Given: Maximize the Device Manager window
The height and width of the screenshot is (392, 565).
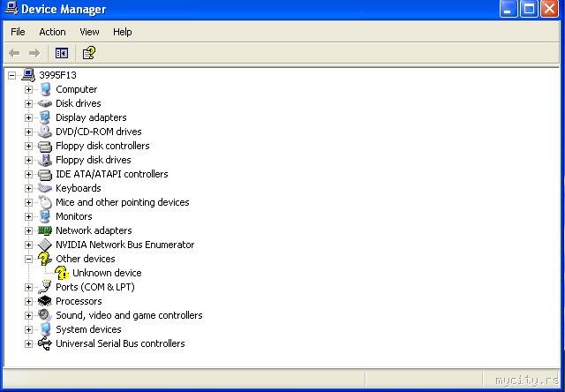Looking at the screenshot, I should click(x=529, y=9).
